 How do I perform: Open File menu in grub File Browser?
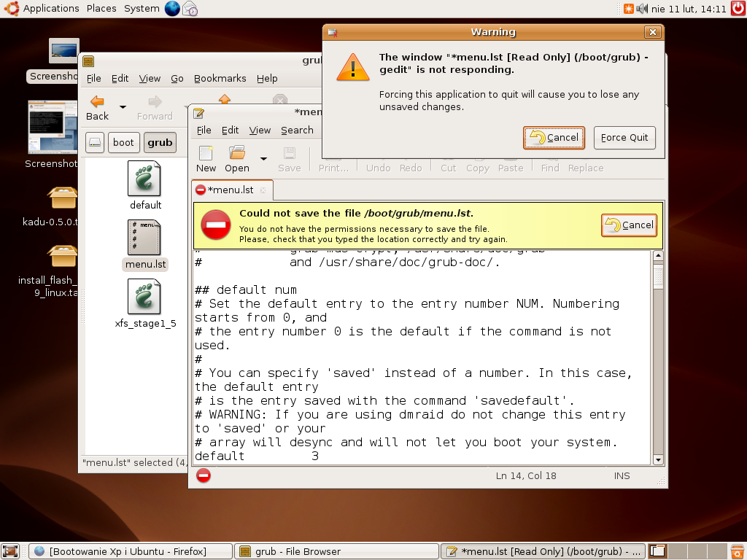pos(94,78)
